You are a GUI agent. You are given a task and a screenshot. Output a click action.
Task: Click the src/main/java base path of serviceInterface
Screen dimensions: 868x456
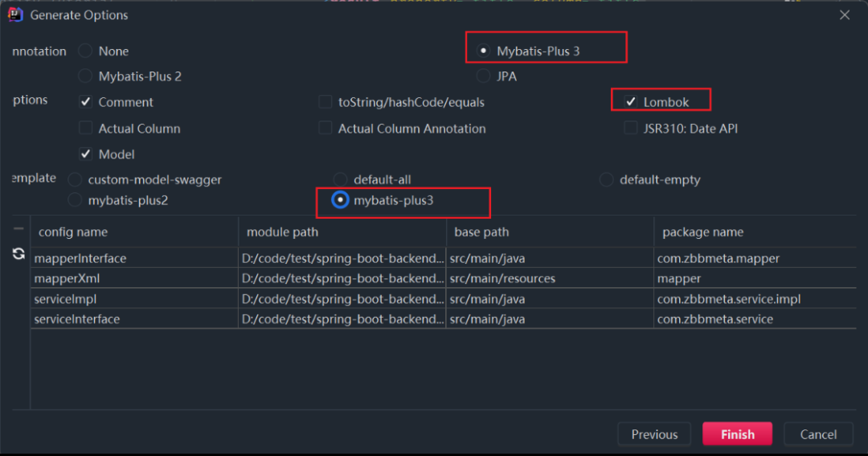[550, 318]
